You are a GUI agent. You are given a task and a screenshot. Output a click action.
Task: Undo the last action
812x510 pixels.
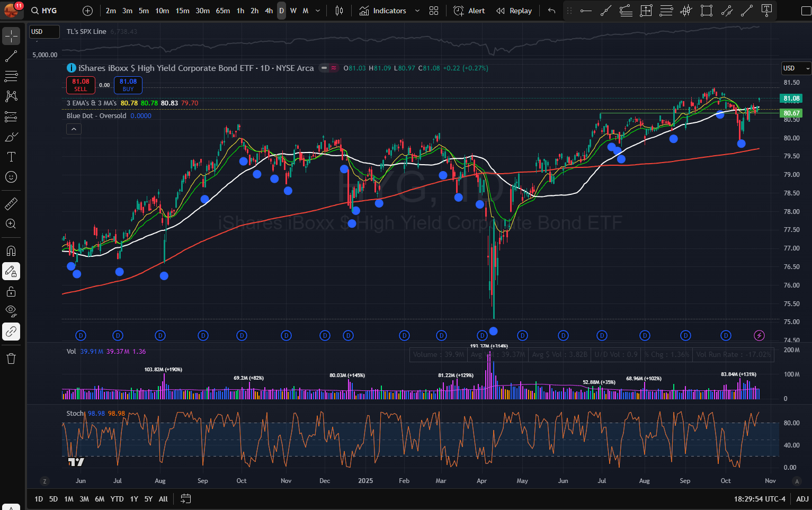click(551, 11)
